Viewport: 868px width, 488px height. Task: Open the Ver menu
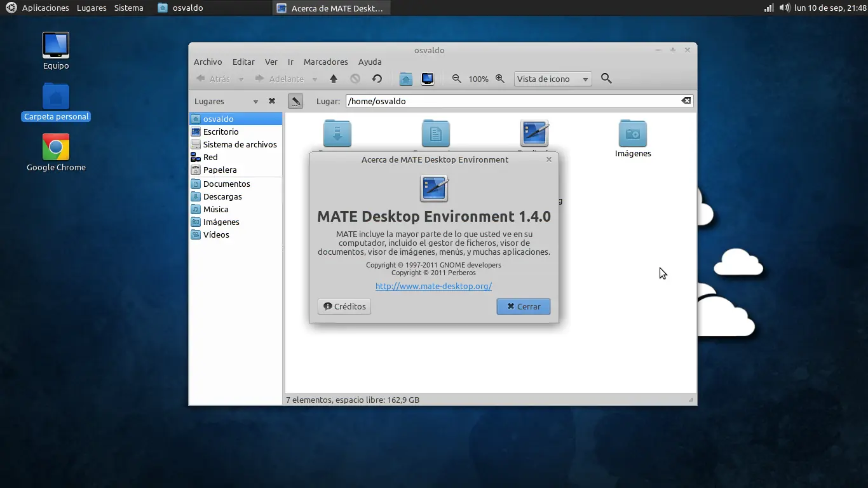coord(271,62)
